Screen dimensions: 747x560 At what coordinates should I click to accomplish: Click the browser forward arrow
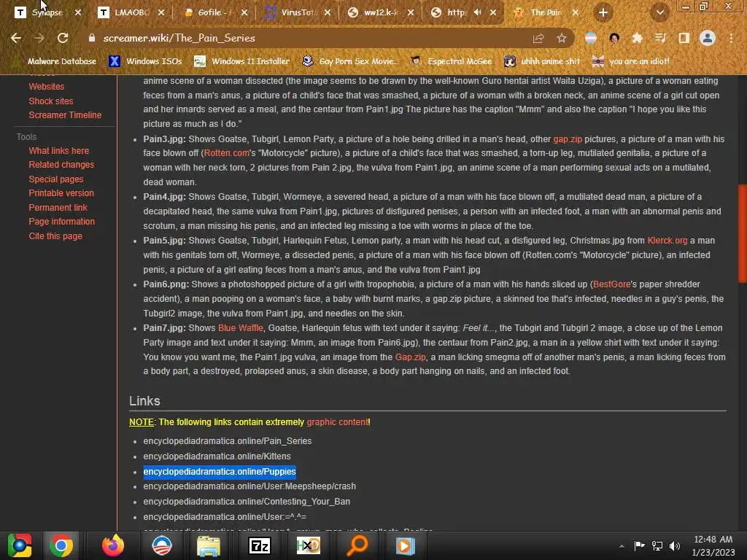39,38
